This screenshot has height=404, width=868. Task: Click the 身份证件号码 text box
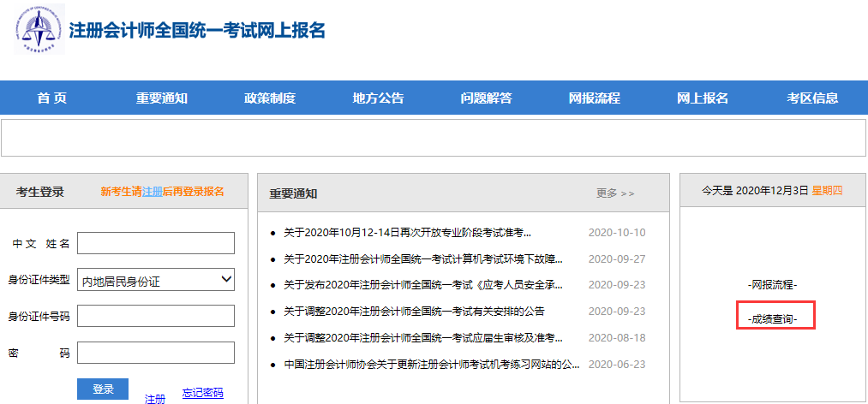coord(156,316)
